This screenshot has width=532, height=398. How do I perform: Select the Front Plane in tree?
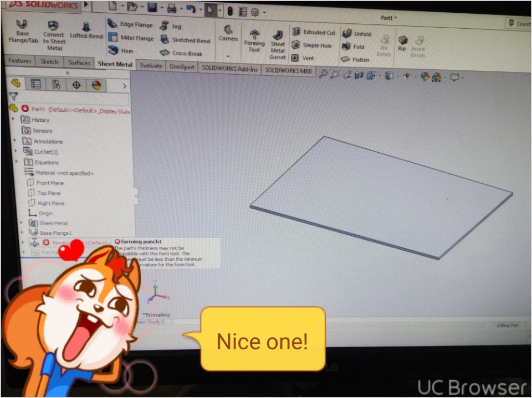tap(45, 183)
